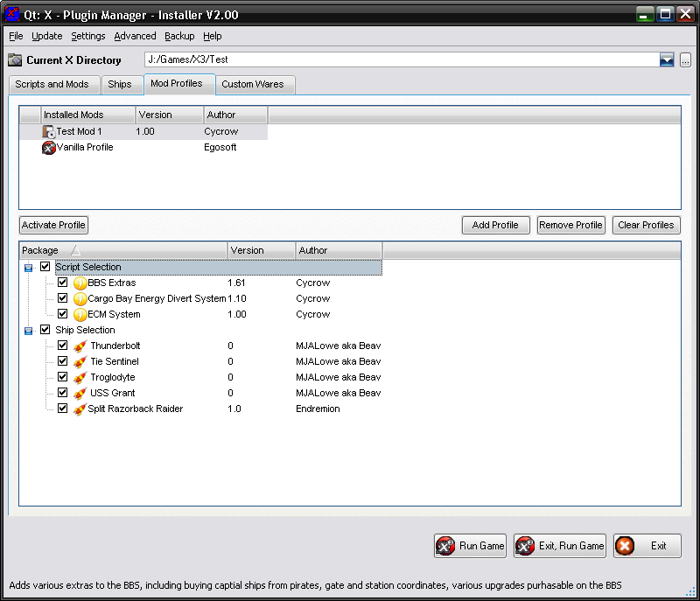This screenshot has width=700, height=601.
Task: Select the Mod Profiles tab
Action: [179, 84]
